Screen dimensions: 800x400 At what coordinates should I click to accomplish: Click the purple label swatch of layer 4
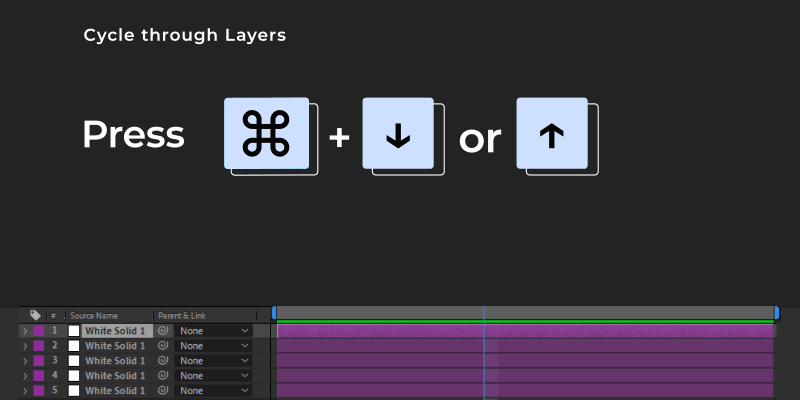[39, 376]
